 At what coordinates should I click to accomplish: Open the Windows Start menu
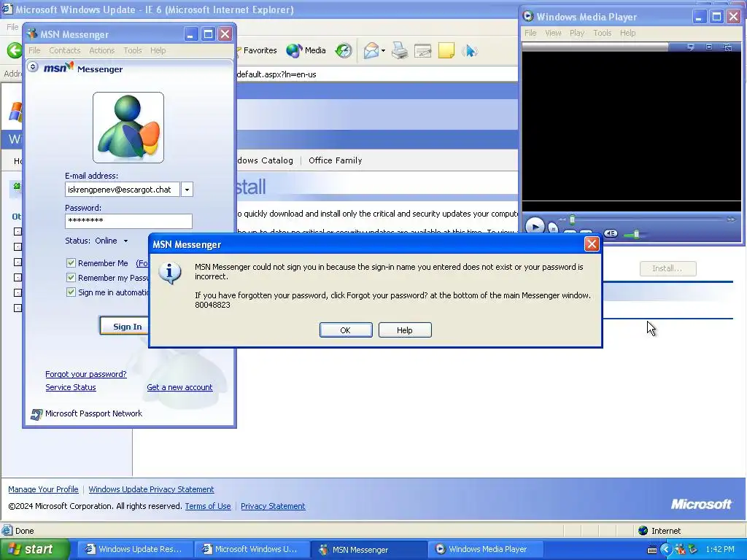click(x=35, y=549)
